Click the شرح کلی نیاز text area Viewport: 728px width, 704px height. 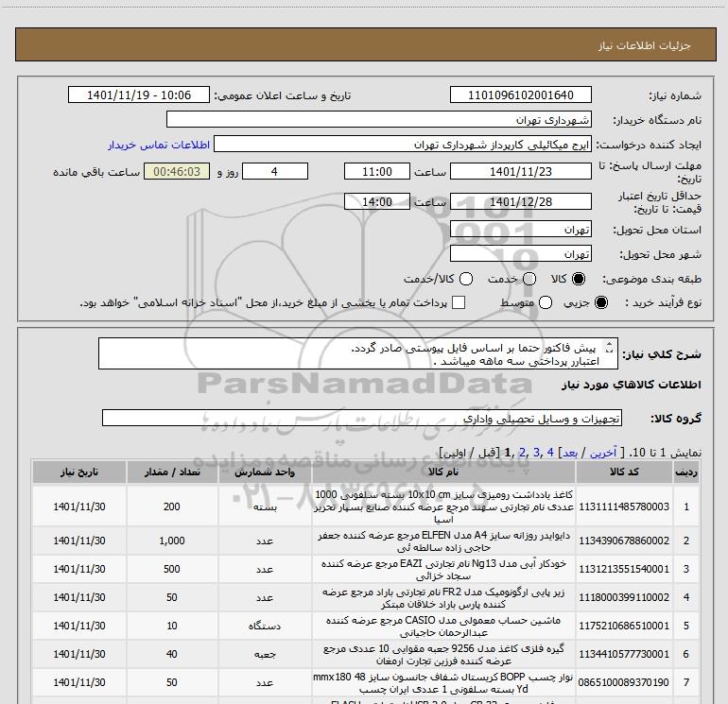tap(358, 353)
